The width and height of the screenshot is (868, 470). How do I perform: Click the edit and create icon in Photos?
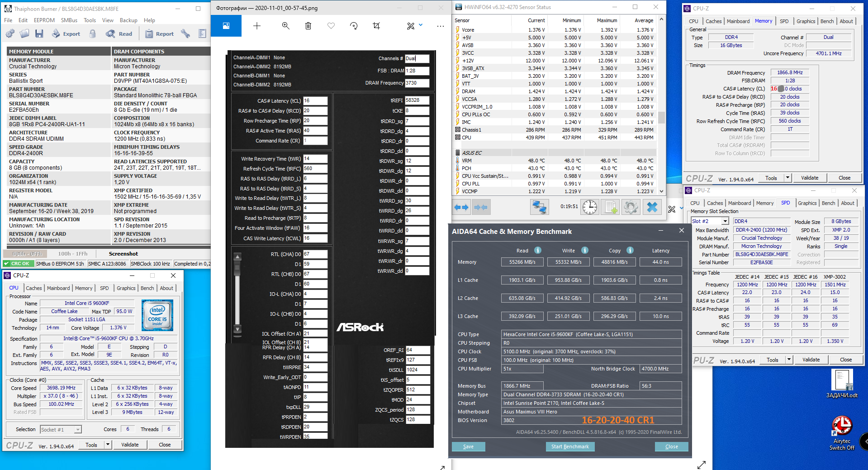pos(411,26)
